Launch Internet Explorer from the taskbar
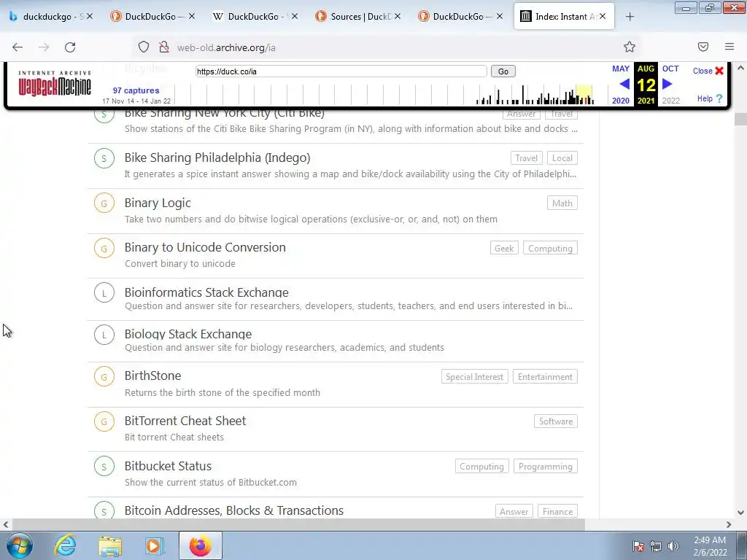Image resolution: width=747 pixels, height=560 pixels. click(65, 545)
